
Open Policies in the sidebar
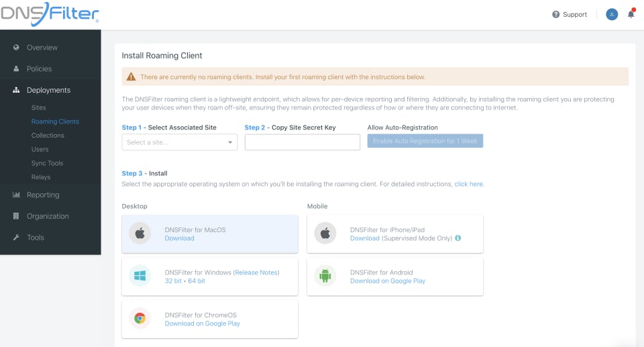coord(39,68)
